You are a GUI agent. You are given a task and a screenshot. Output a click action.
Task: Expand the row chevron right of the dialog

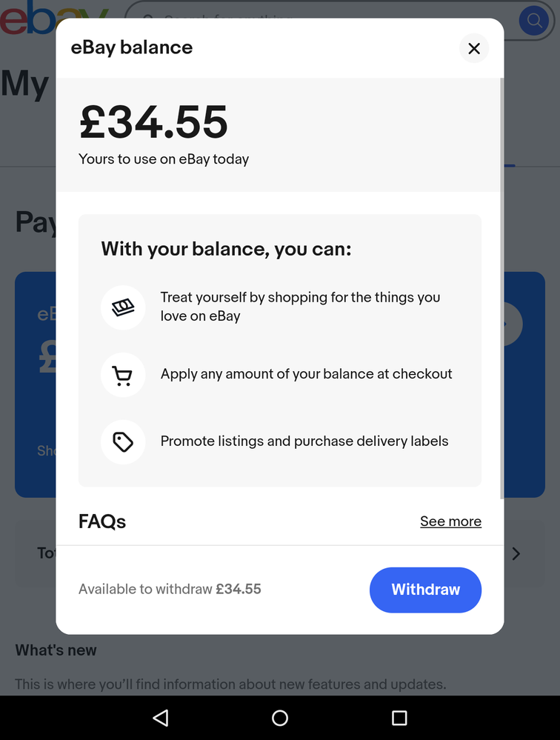coord(516,553)
